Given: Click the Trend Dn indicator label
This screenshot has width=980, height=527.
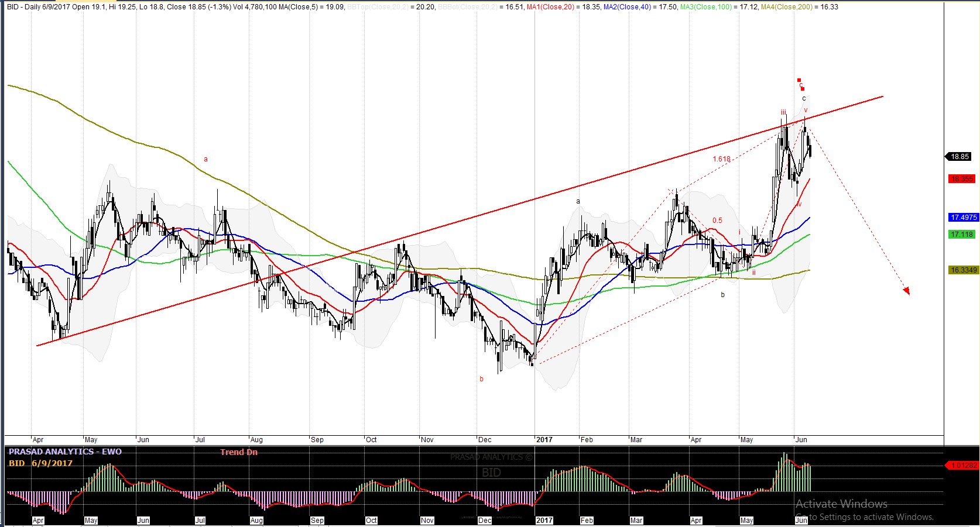Looking at the screenshot, I should pyautogui.click(x=239, y=452).
